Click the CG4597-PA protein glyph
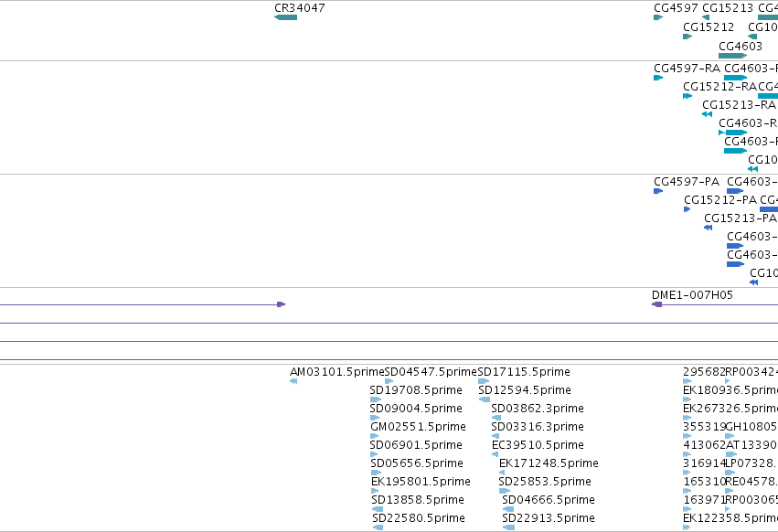 pos(658,191)
